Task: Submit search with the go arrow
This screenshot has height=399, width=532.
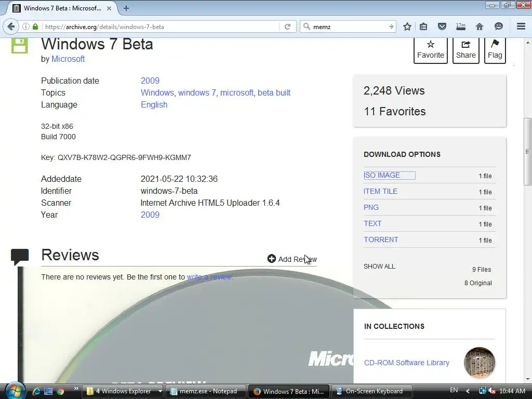Action: (391, 26)
